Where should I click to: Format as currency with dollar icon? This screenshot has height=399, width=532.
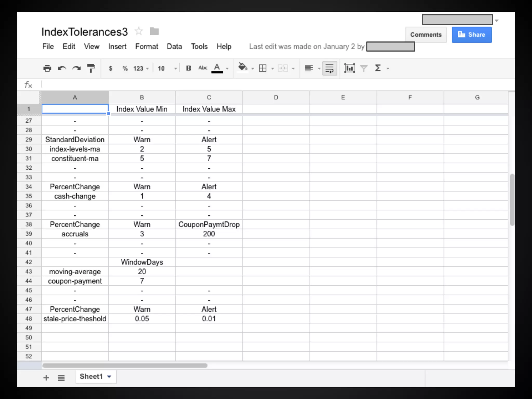click(x=111, y=68)
